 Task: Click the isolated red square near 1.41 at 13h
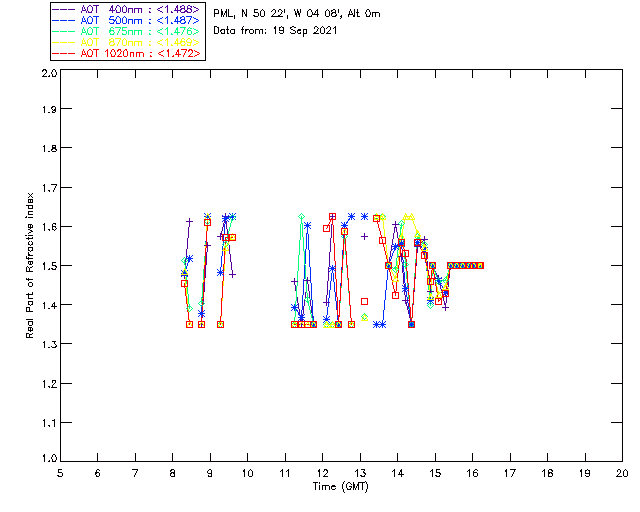click(364, 301)
